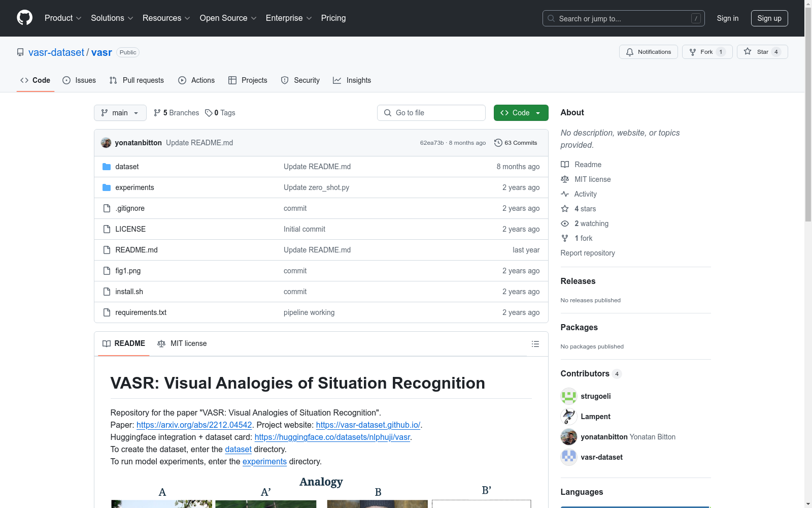View the 0 Tags link
Image resolution: width=812 pixels, height=508 pixels.
point(220,113)
